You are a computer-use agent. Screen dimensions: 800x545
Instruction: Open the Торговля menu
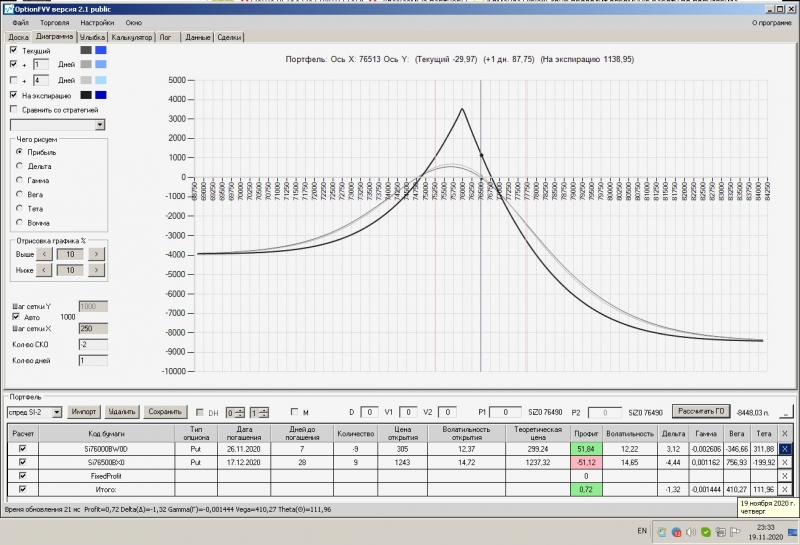pyautogui.click(x=54, y=21)
